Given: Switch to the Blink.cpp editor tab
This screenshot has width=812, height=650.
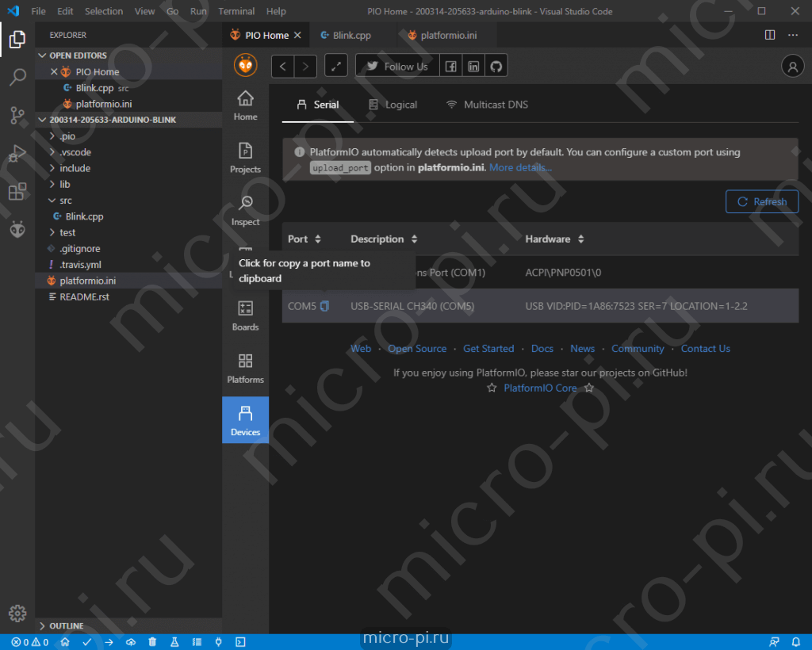Looking at the screenshot, I should (351, 35).
